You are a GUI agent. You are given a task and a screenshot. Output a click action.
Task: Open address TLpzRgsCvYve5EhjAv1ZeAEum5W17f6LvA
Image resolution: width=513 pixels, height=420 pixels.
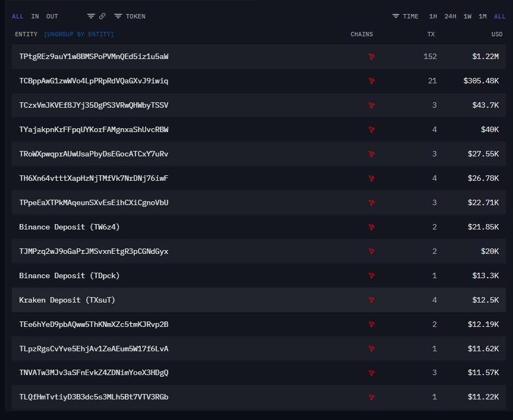tap(94, 349)
